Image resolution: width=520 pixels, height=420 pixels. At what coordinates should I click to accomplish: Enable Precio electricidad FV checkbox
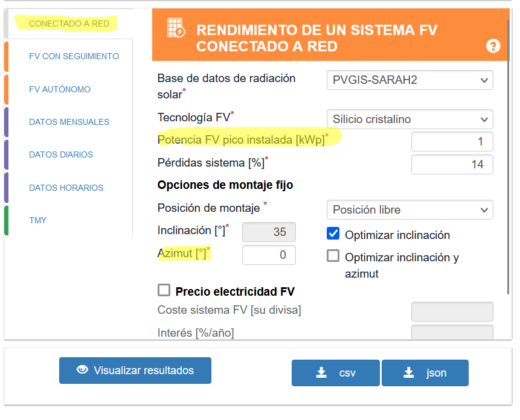pos(164,290)
